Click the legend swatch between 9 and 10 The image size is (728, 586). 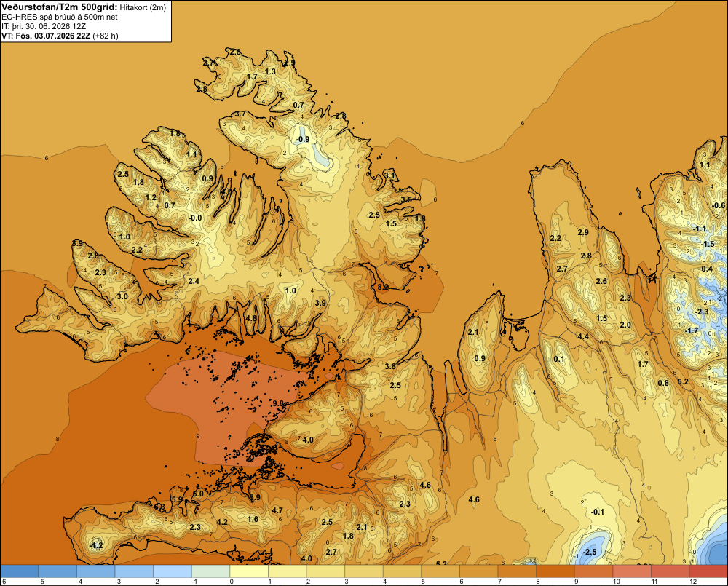(594, 571)
